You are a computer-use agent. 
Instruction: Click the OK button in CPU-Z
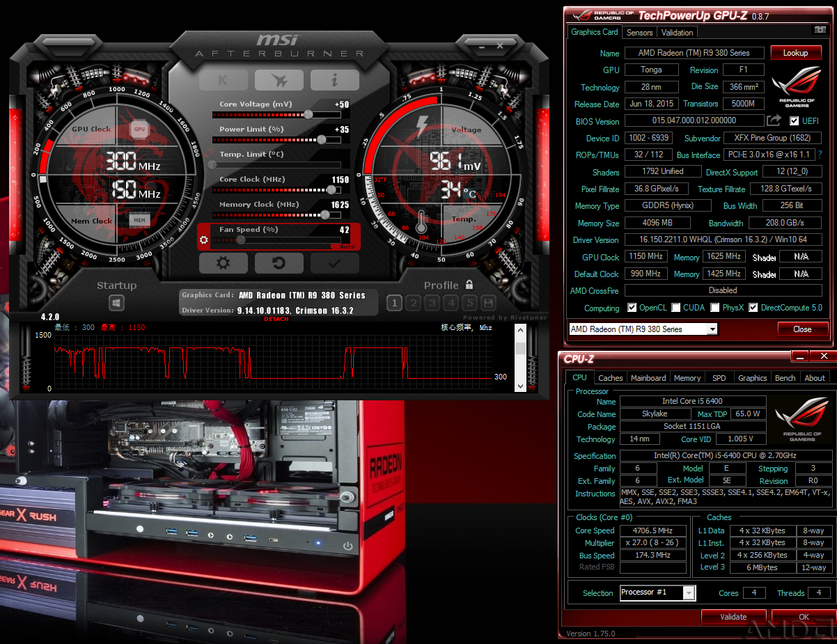[804, 617]
